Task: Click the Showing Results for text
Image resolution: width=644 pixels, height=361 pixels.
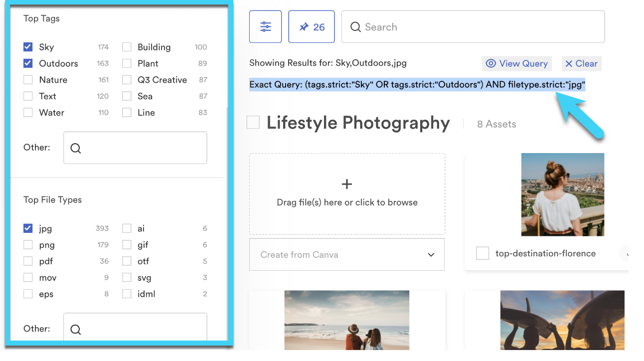Action: click(x=328, y=63)
